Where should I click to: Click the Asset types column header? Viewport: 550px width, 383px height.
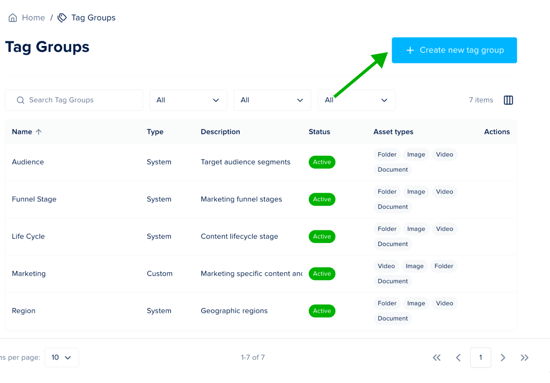(x=393, y=132)
